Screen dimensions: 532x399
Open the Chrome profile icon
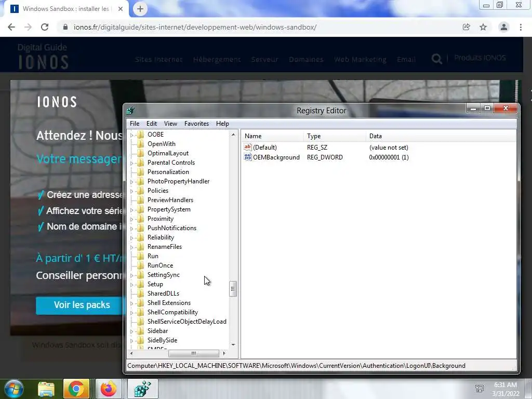504,27
